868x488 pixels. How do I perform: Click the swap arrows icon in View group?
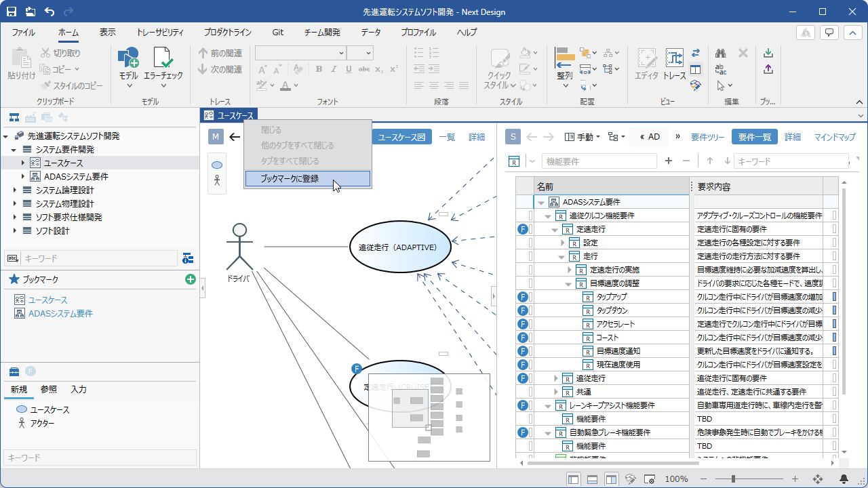[695, 53]
